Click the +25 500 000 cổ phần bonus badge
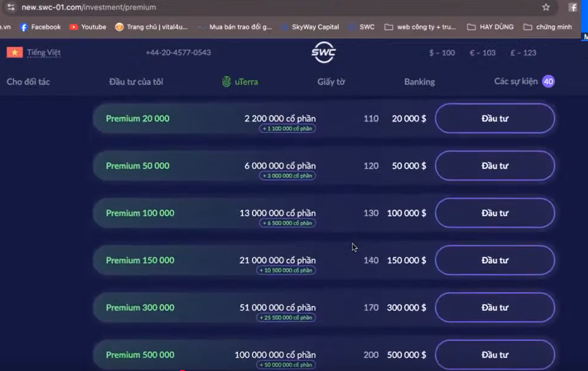The image size is (588, 371). click(286, 317)
